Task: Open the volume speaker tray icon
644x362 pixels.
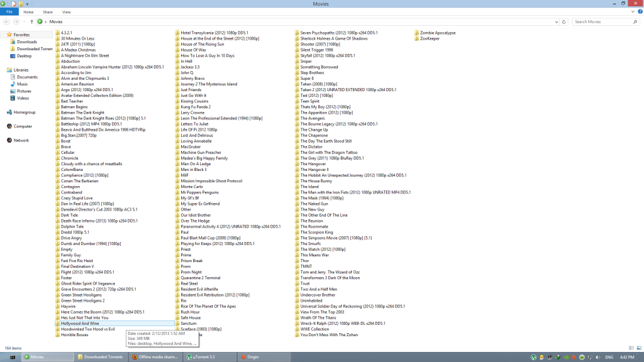Action: click(598, 357)
